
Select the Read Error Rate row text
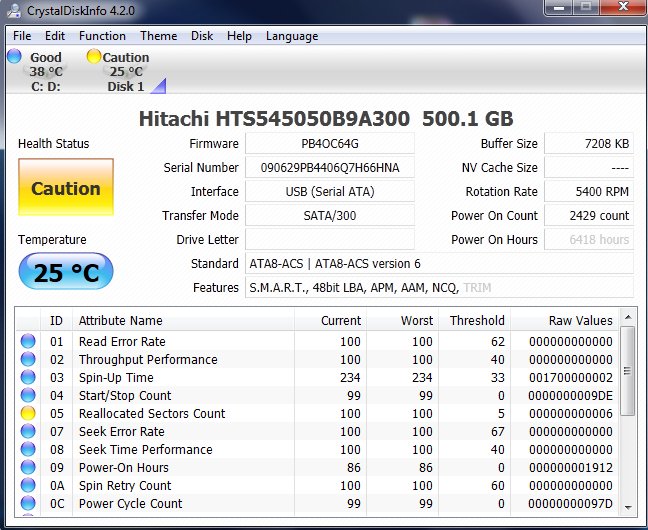pos(122,341)
